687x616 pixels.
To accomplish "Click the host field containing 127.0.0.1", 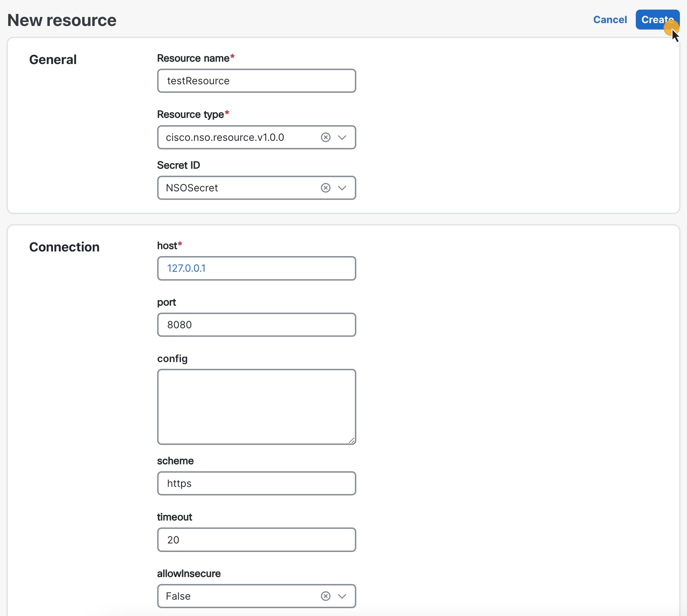I will (x=256, y=268).
